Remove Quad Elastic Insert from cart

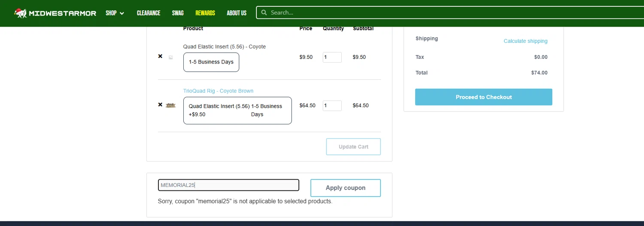[x=160, y=56]
